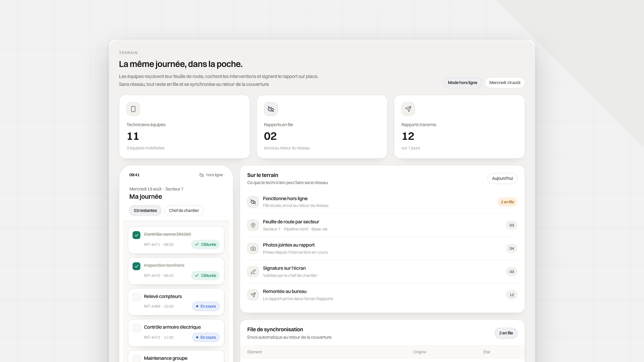Select the Chef de chantier chip
The image size is (644, 362).
pos(184,210)
